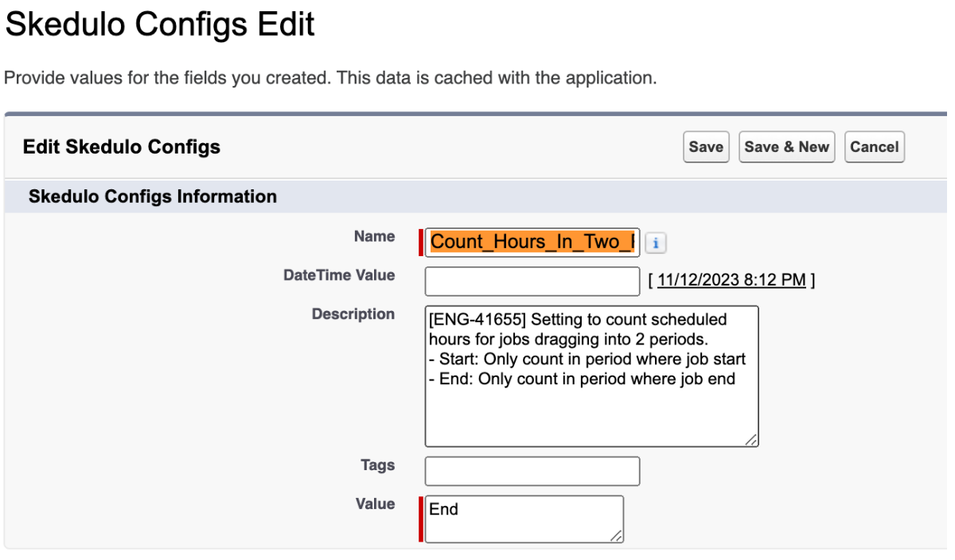Focus the Name input field
955x560 pixels.
(x=532, y=243)
